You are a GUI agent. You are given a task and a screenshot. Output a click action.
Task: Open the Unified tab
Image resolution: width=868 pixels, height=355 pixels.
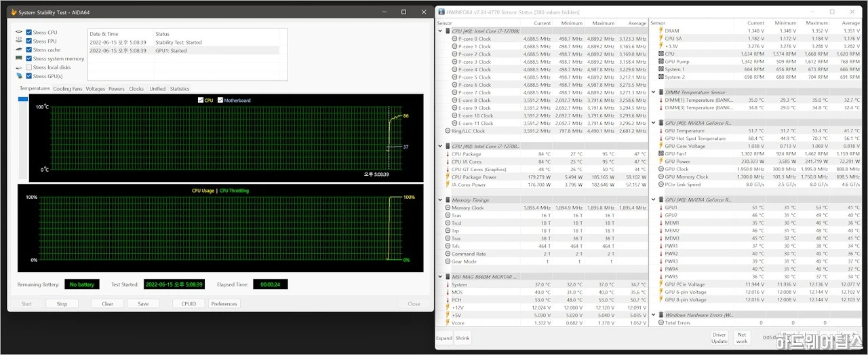coord(157,89)
